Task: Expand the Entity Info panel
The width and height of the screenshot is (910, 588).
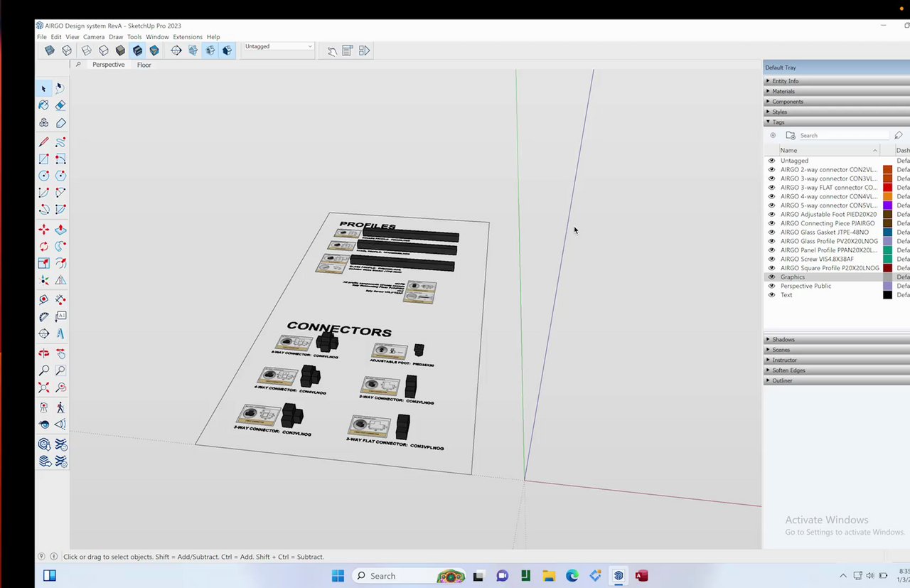Action: tap(836, 81)
